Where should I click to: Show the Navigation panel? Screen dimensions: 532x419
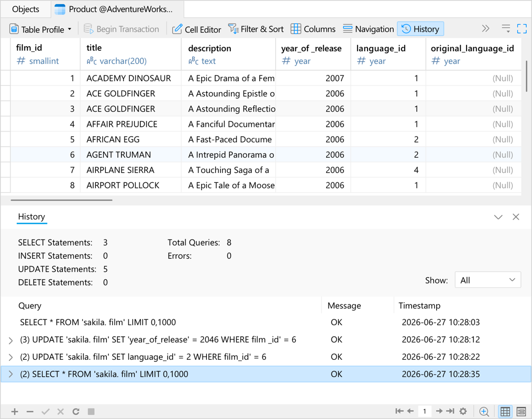click(x=368, y=29)
